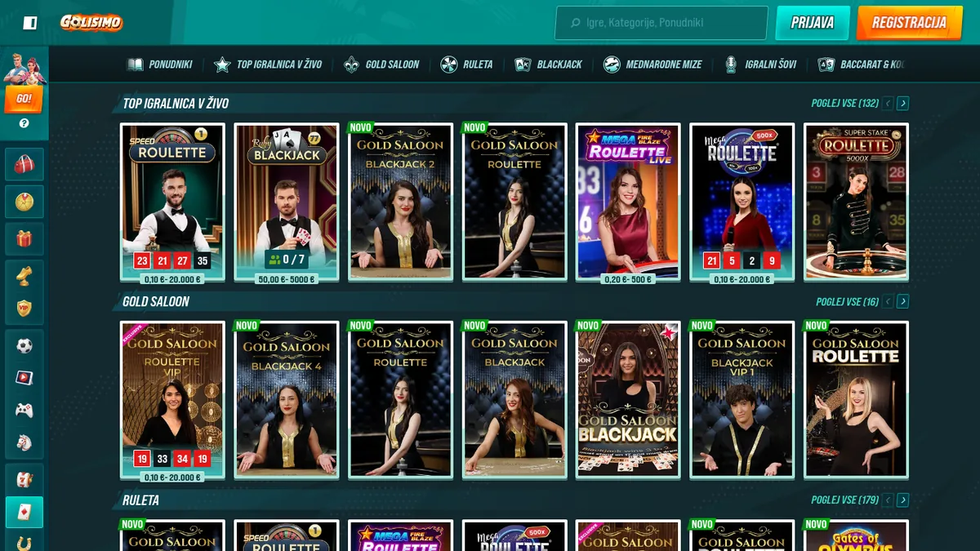Open the slot machine sidebar icon
Image resolution: width=980 pixels, height=551 pixels.
(x=24, y=479)
